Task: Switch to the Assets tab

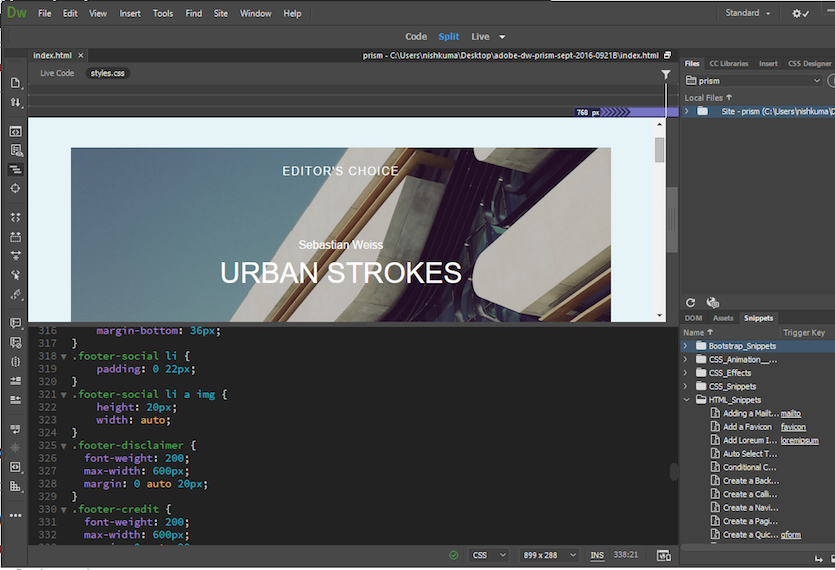Action: 723,318
